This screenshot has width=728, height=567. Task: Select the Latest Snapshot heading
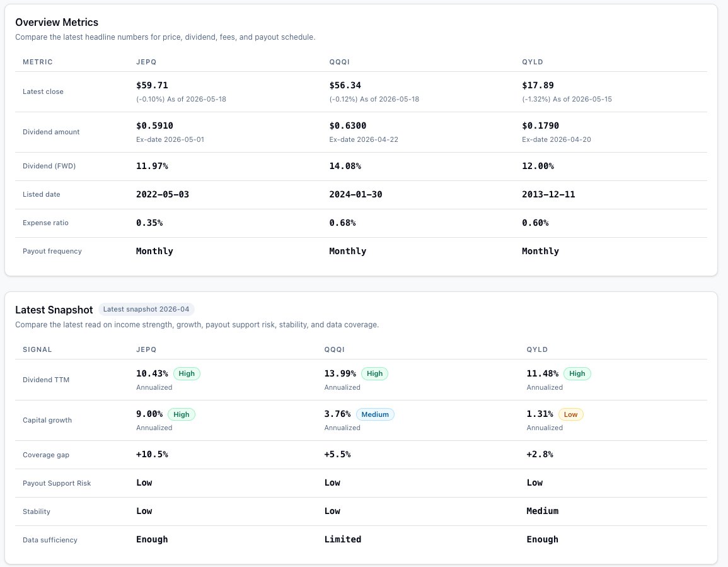pyautogui.click(x=54, y=310)
